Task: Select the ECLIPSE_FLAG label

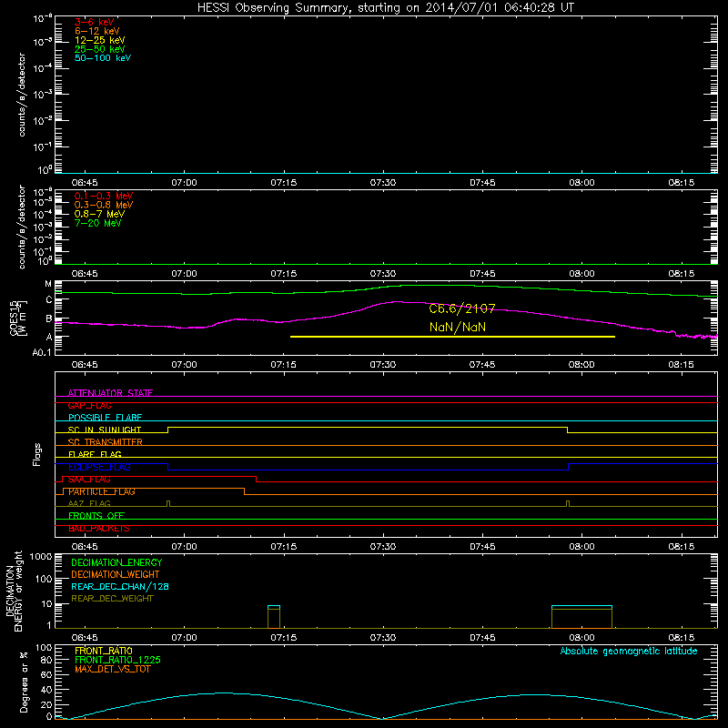Action: click(x=99, y=467)
